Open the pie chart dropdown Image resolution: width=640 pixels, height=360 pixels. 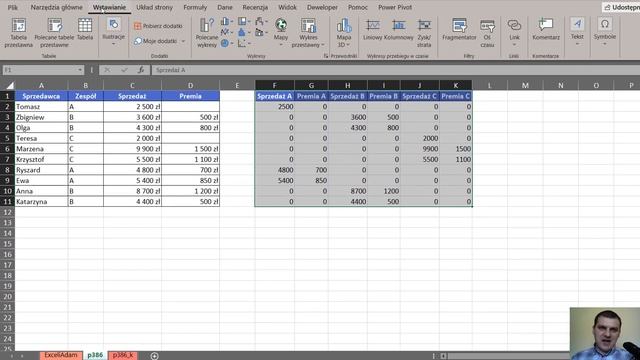[227, 43]
